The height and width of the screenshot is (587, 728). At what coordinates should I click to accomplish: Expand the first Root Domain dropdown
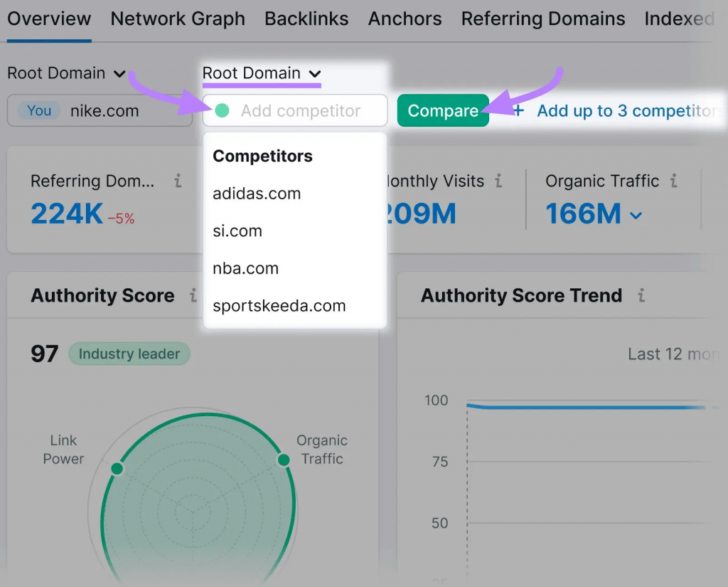[66, 73]
